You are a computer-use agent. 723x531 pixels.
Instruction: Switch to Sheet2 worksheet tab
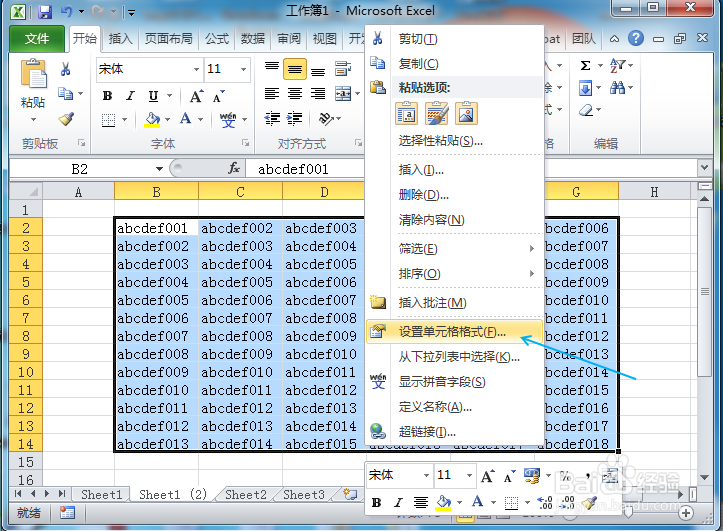(246, 495)
